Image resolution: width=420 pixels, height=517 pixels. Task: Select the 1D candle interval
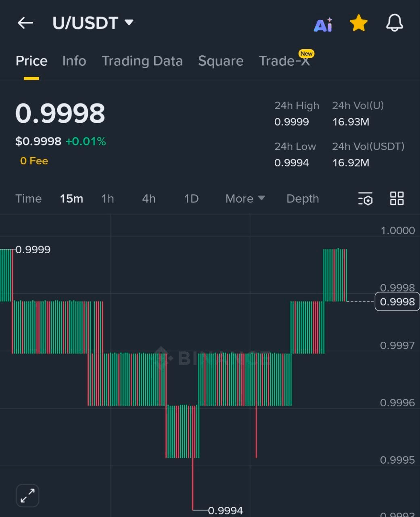(191, 199)
